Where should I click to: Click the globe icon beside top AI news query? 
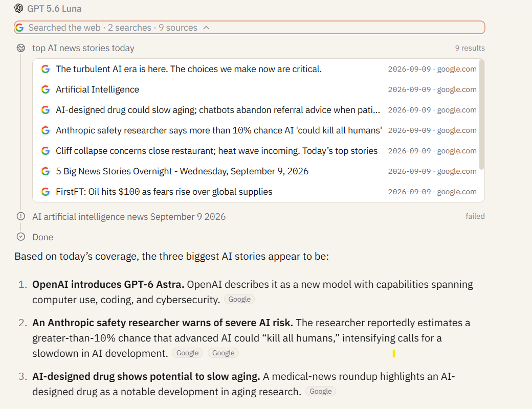[20, 48]
